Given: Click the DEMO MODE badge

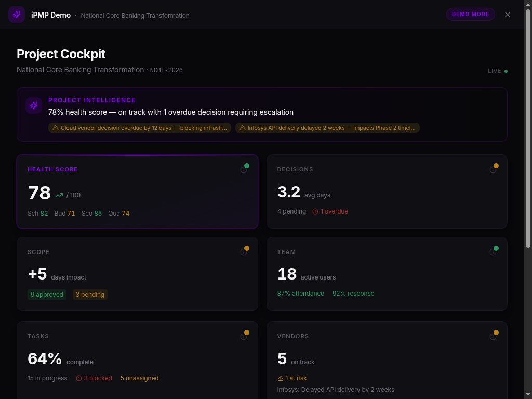Looking at the screenshot, I should click(470, 14).
